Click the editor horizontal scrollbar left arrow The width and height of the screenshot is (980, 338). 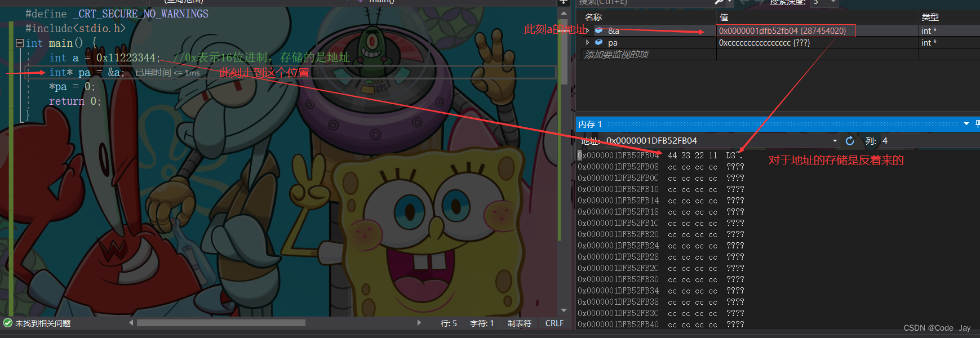point(131,323)
